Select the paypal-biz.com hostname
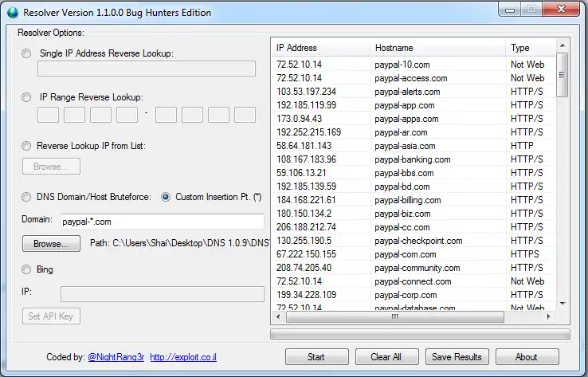Image resolution: width=588 pixels, height=377 pixels. point(402,213)
